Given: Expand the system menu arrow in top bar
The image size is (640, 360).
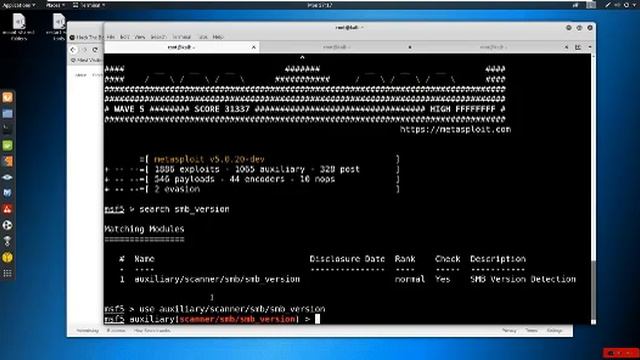Looking at the screenshot, I should point(635,5).
